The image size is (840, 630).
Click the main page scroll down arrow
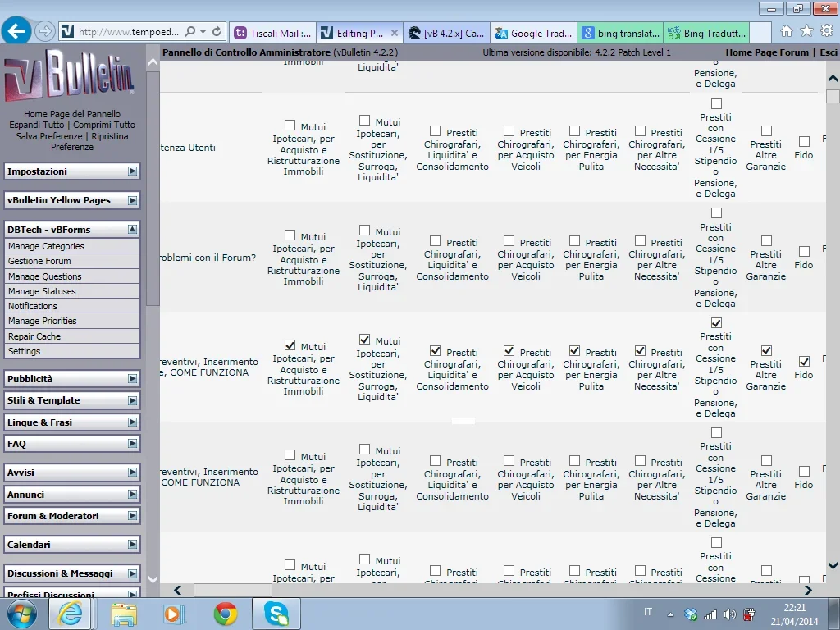pos(833,565)
